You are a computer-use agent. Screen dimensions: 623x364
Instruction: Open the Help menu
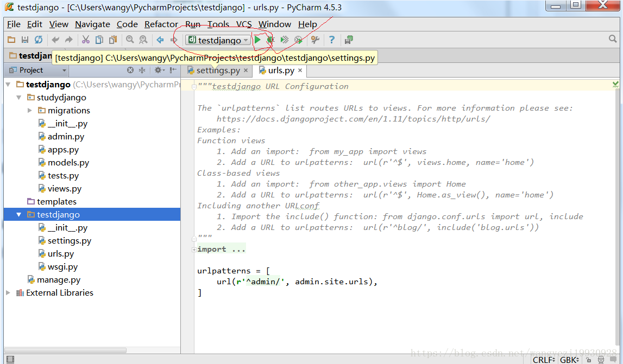point(307,24)
